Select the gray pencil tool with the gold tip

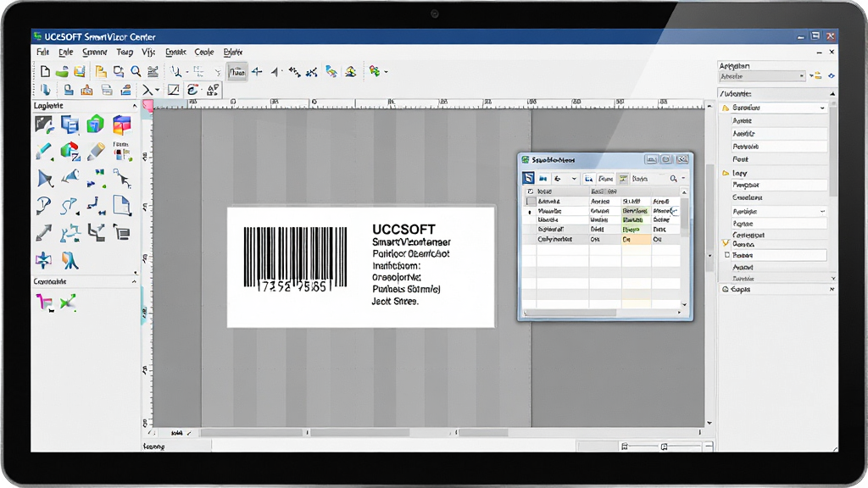[96, 151]
